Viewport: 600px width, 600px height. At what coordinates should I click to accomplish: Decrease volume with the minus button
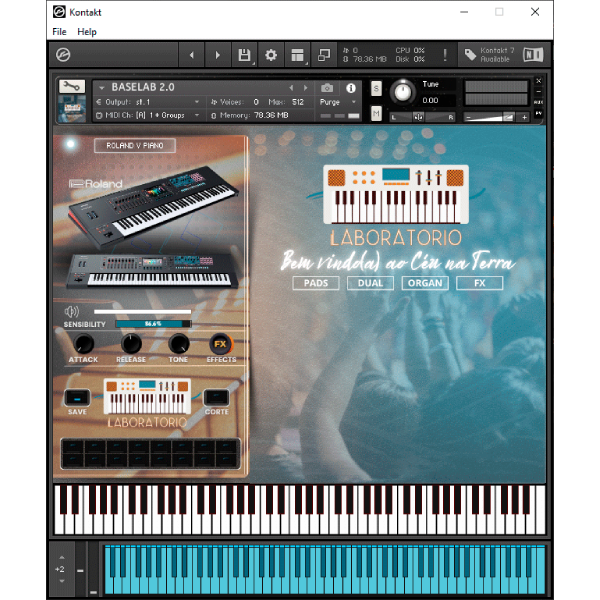click(x=468, y=117)
